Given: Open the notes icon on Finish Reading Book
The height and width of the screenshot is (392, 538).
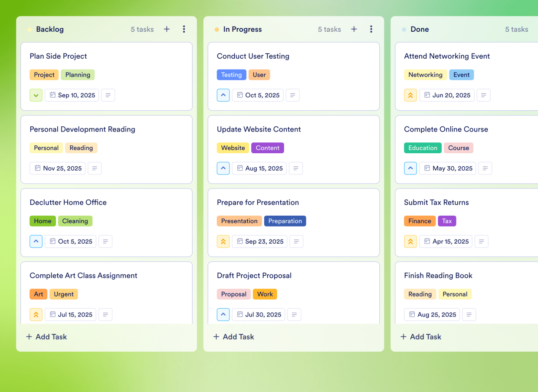Looking at the screenshot, I should click(x=469, y=314).
